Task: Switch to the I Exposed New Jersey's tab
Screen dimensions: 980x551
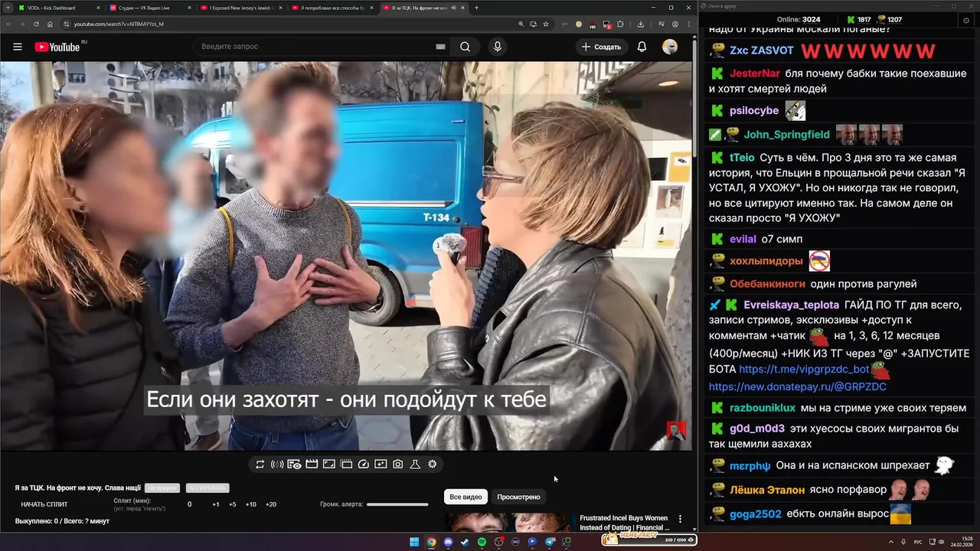Action: tap(241, 8)
